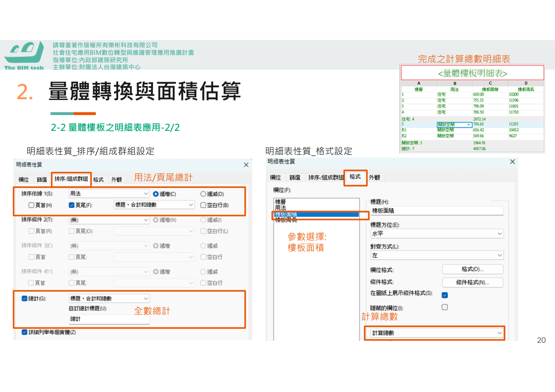
Task: Uncheck 在圖紙上展示條件格式(S) checkbox
Action: [x=445, y=295]
